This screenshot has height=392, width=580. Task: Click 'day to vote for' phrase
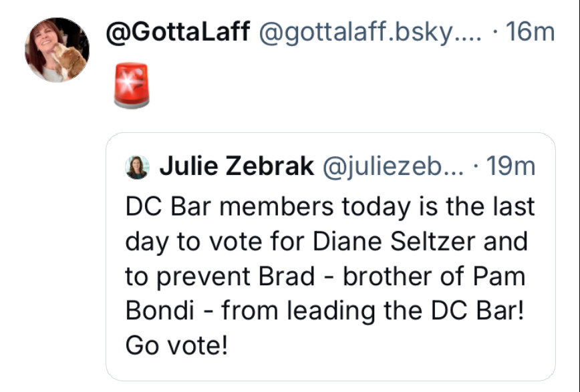tap(214, 242)
